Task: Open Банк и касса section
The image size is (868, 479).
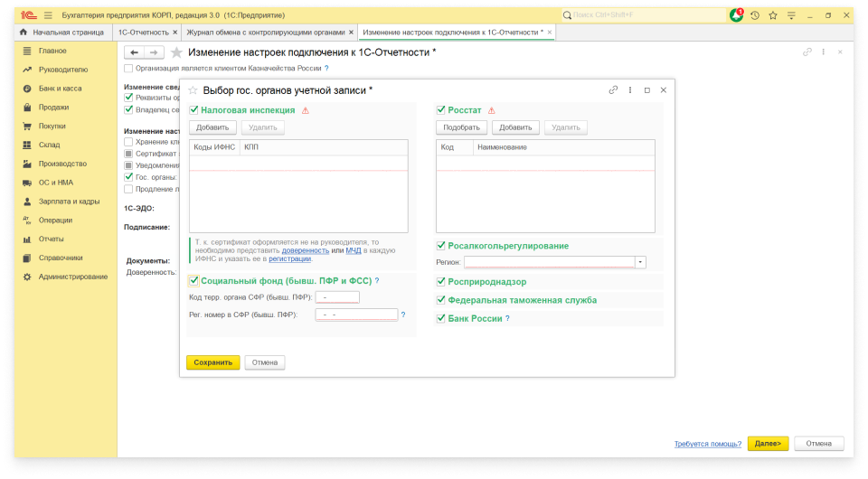Action: 60,89
